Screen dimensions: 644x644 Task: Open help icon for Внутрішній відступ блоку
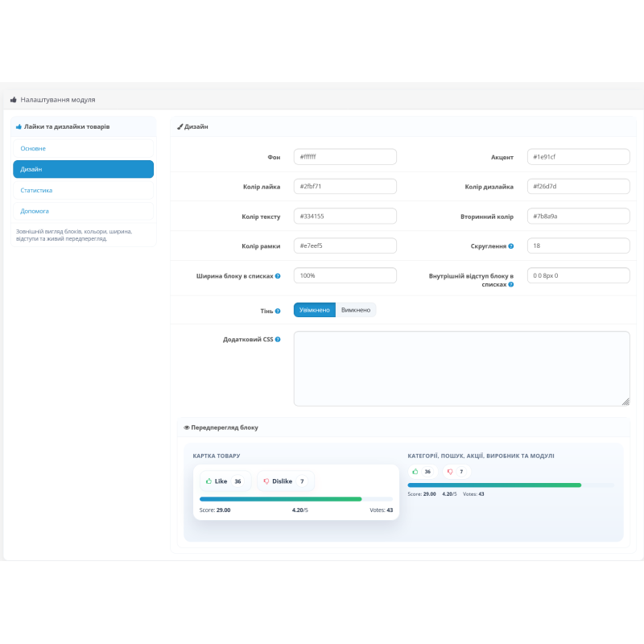click(x=511, y=284)
